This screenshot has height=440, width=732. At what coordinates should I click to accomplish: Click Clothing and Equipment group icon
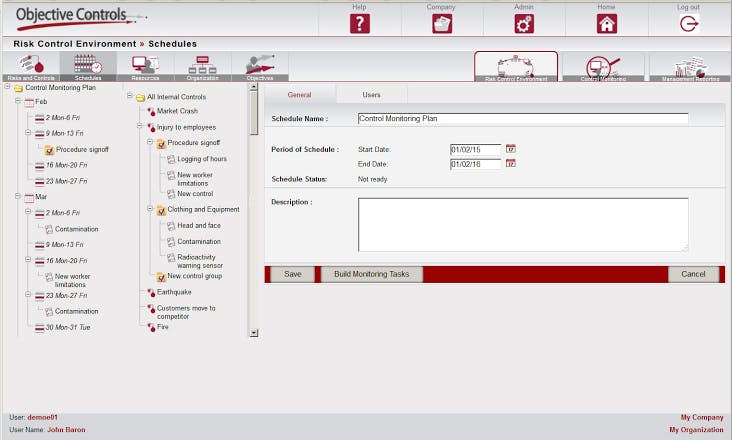(x=161, y=210)
